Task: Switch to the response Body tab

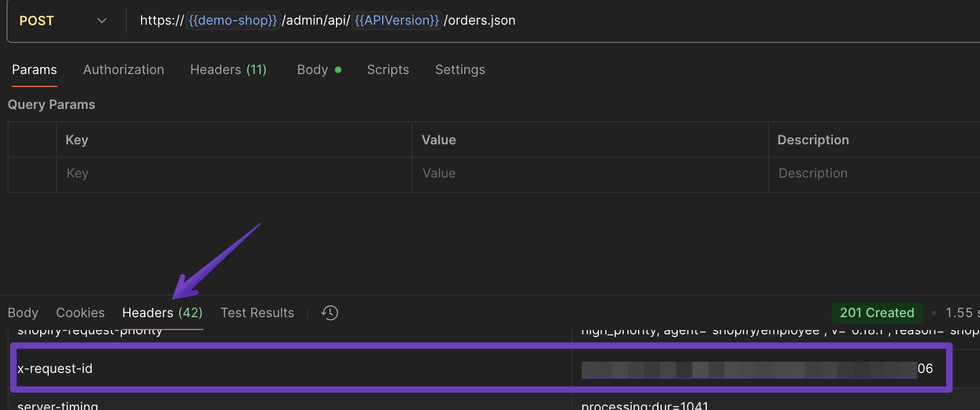Action: [x=23, y=312]
